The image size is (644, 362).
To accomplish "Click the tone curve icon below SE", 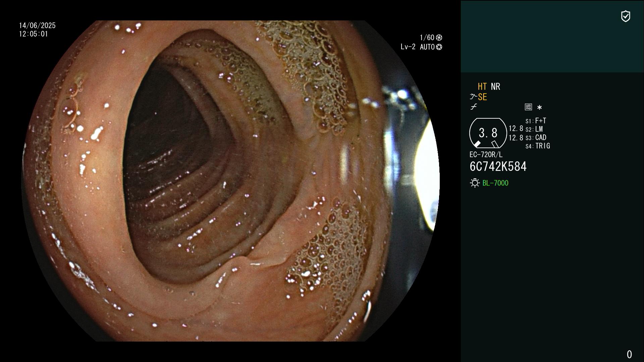I will [474, 107].
